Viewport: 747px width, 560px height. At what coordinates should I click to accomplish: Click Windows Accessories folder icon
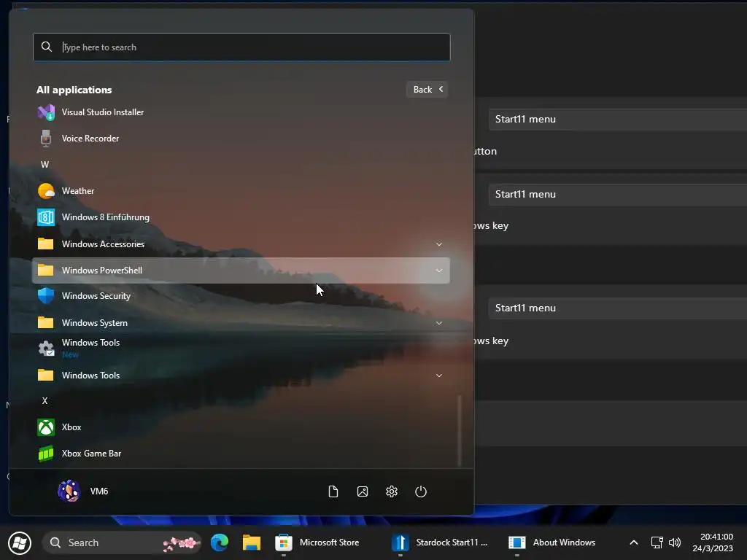[x=46, y=244]
